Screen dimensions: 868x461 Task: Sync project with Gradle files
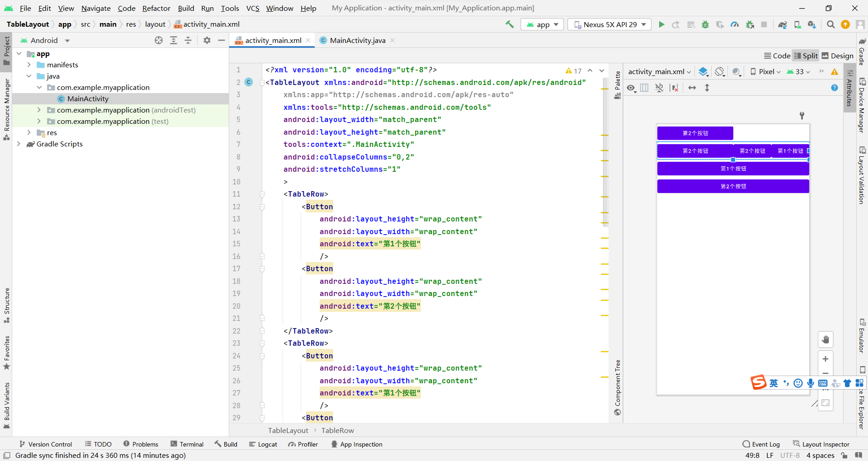[x=782, y=24]
